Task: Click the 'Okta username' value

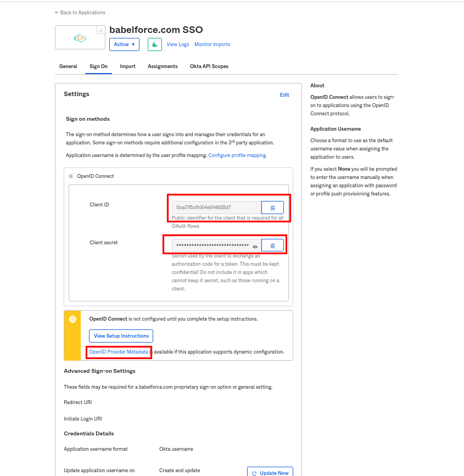Action: pyautogui.click(x=176, y=449)
